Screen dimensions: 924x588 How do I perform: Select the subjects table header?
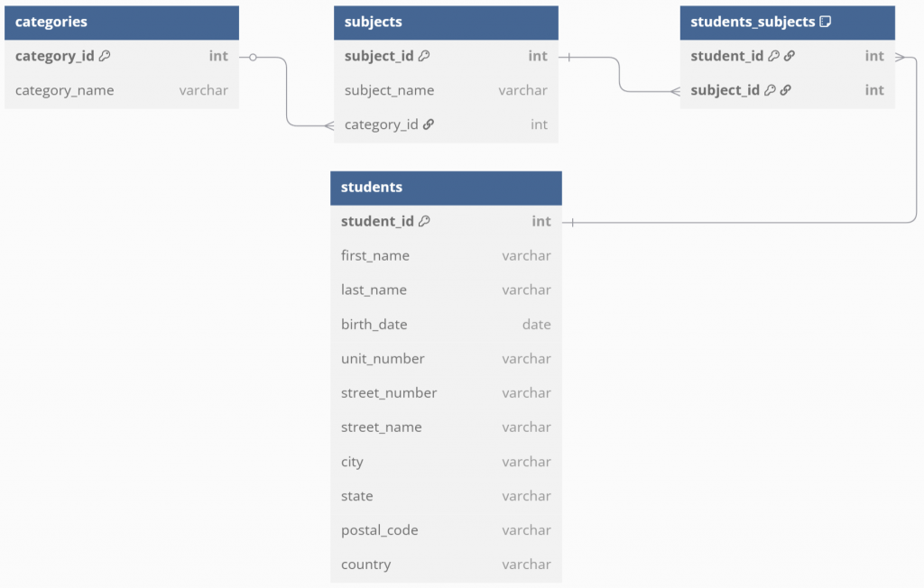click(446, 23)
